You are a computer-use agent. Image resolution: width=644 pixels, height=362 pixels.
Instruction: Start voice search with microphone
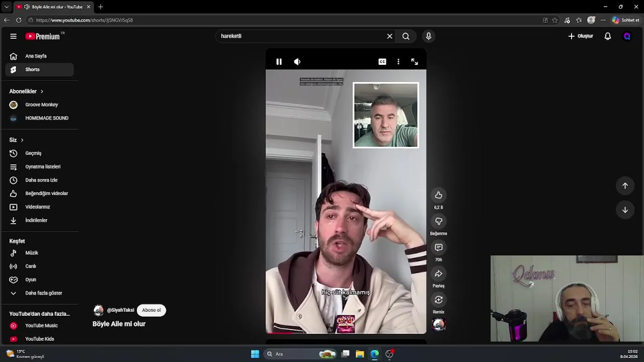coord(429,36)
